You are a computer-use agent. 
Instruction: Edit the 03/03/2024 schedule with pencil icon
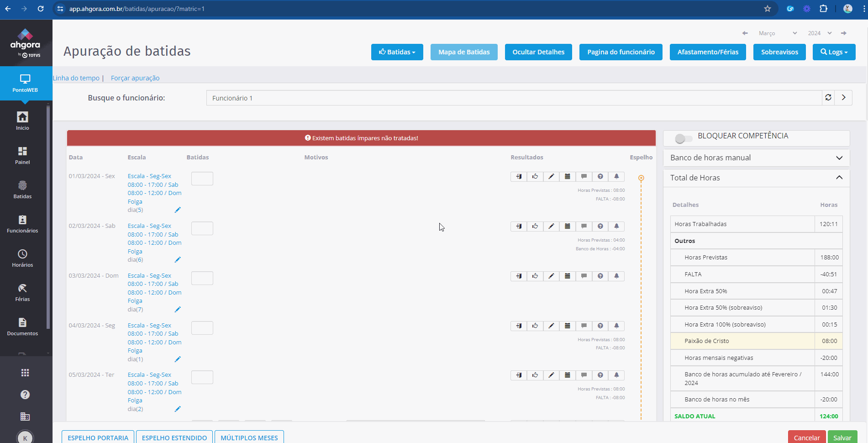pyautogui.click(x=178, y=310)
